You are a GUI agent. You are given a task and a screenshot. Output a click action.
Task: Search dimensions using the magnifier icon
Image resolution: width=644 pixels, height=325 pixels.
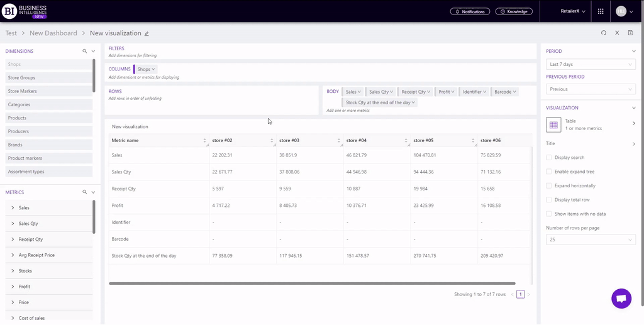pyautogui.click(x=85, y=51)
